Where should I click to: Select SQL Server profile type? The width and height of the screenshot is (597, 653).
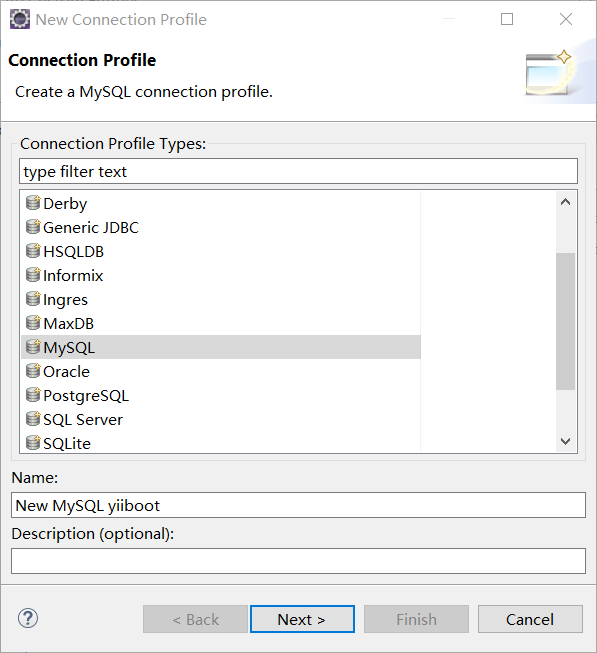pos(83,420)
